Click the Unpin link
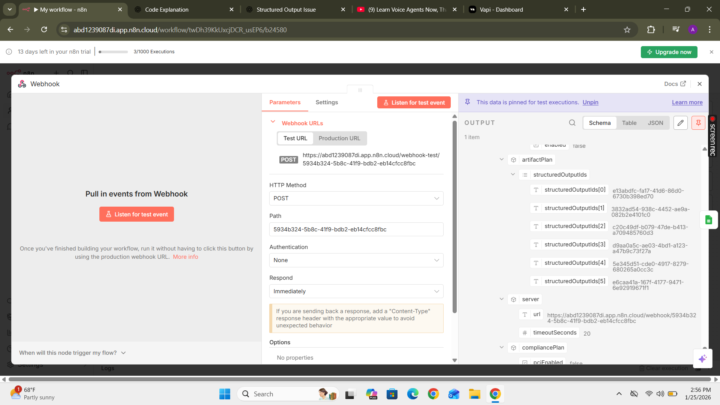The height and width of the screenshot is (405, 720). [590, 102]
